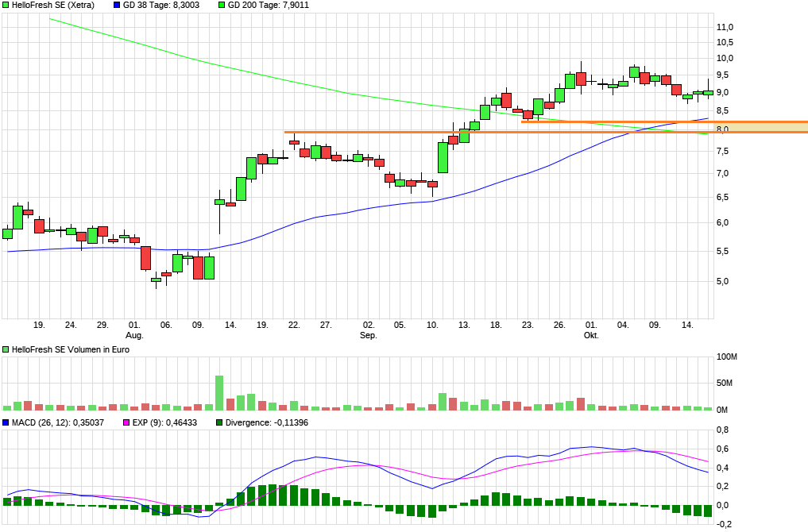Click the 29. date axis label
Screen dimensions: 808x532
[102, 326]
